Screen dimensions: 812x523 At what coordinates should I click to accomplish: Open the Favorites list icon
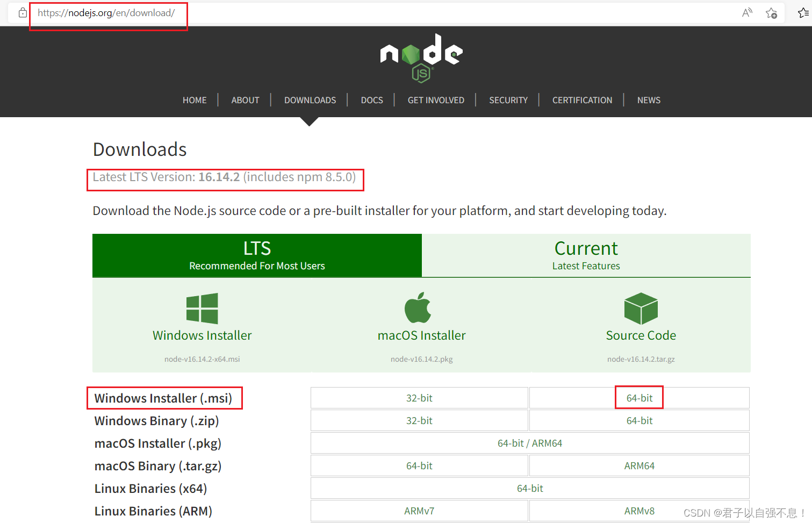(x=804, y=13)
